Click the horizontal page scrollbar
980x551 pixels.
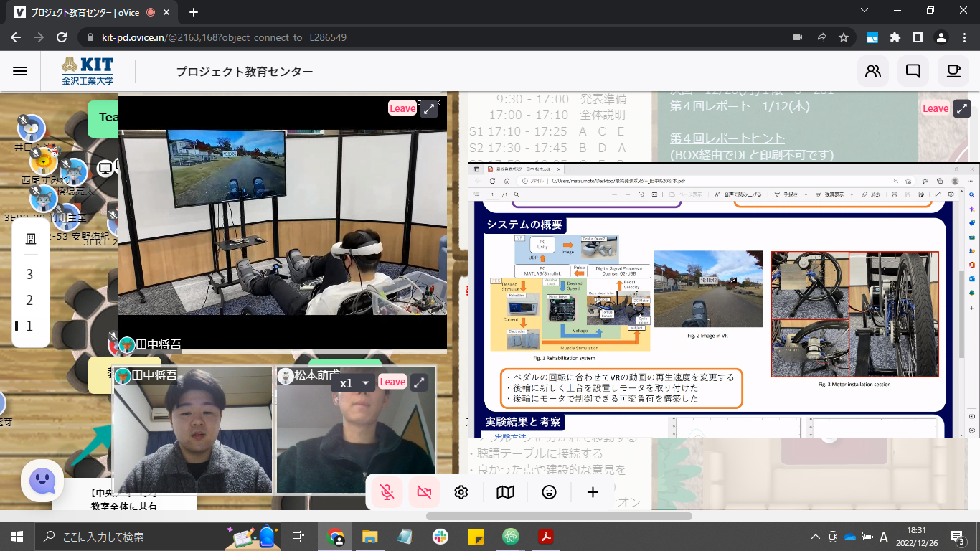559,516
